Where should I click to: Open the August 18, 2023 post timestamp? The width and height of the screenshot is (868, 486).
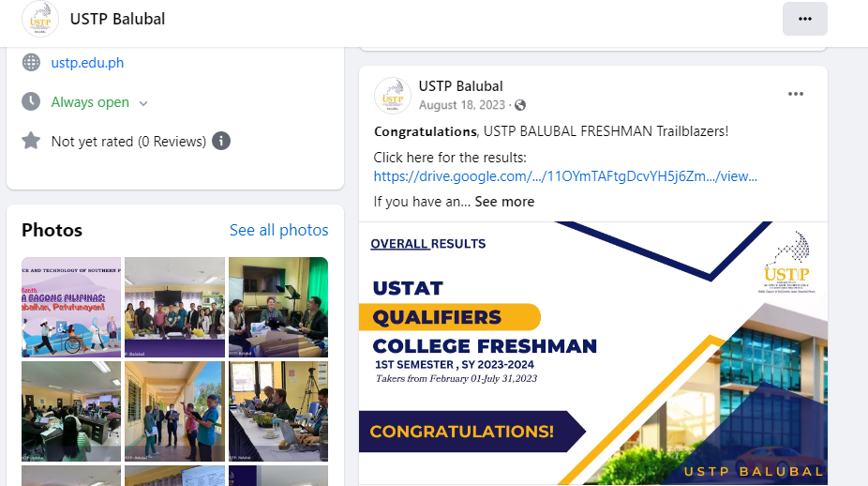[x=462, y=105]
